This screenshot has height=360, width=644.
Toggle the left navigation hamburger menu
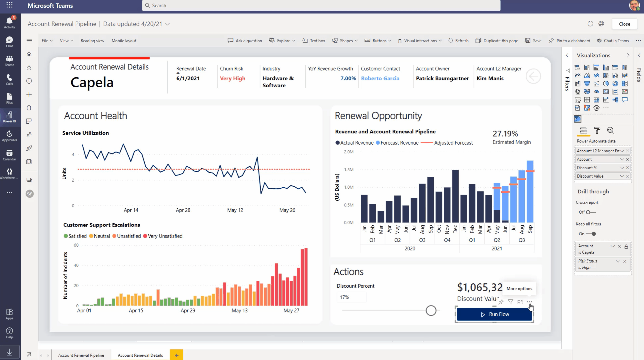click(x=29, y=41)
